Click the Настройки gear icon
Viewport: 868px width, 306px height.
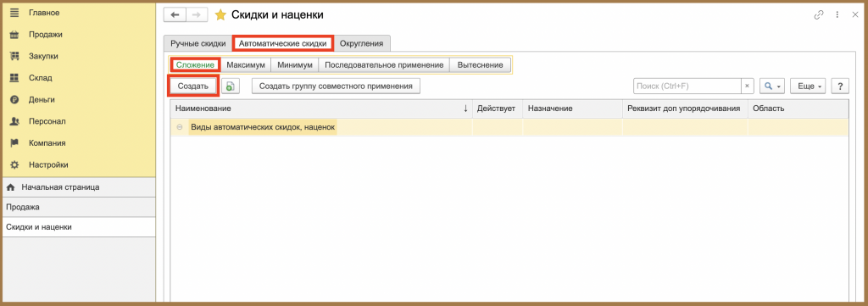(15, 164)
